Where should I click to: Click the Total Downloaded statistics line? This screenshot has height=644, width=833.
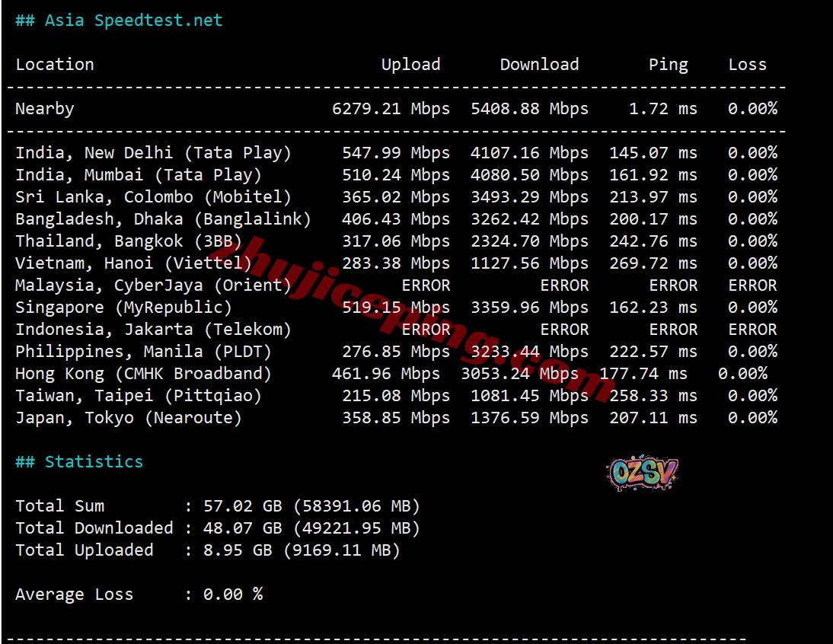click(217, 528)
